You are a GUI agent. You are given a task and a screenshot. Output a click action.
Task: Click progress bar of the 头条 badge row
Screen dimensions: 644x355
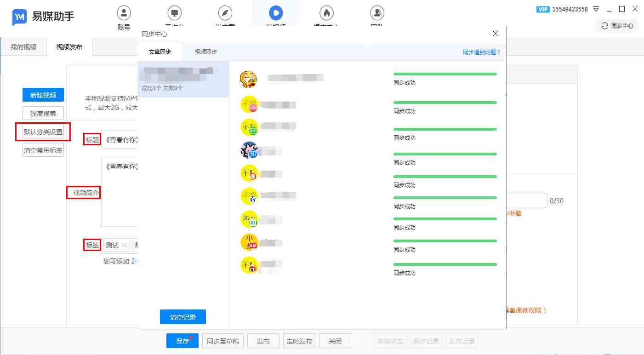pos(445,240)
